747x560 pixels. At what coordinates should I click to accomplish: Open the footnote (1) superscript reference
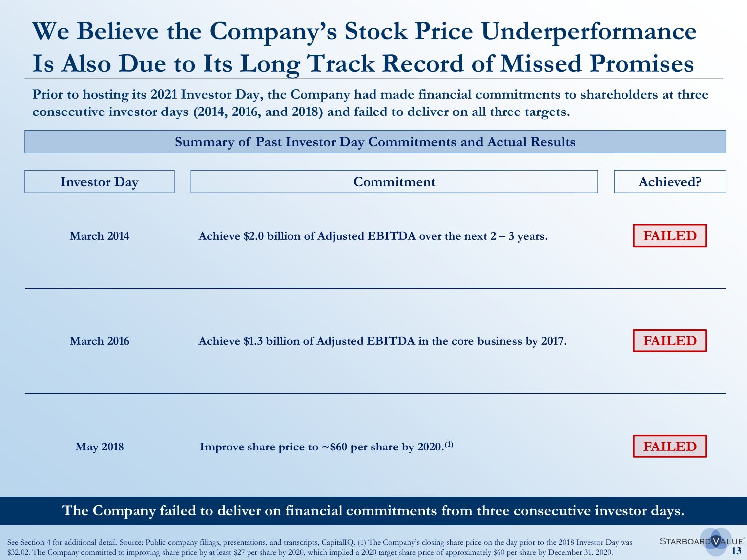click(x=449, y=444)
